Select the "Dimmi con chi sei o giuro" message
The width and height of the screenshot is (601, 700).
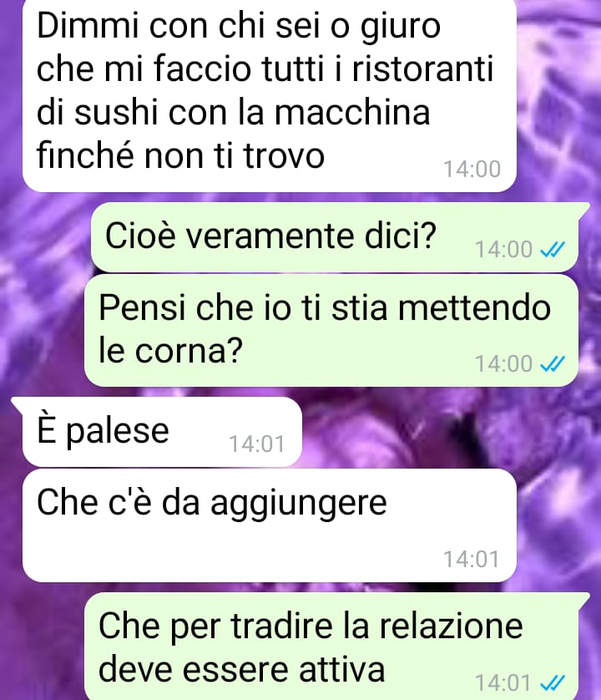[270, 94]
